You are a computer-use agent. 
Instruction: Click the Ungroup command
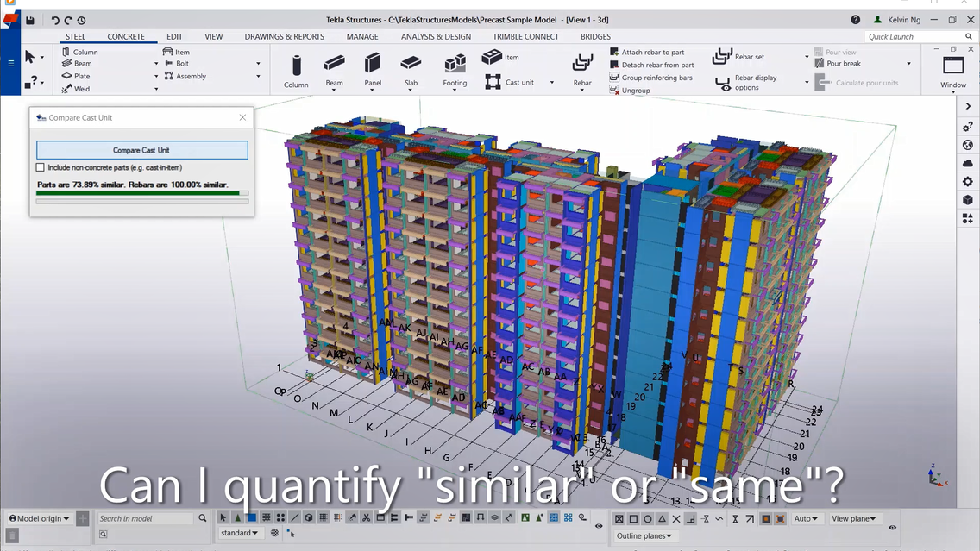click(630, 91)
